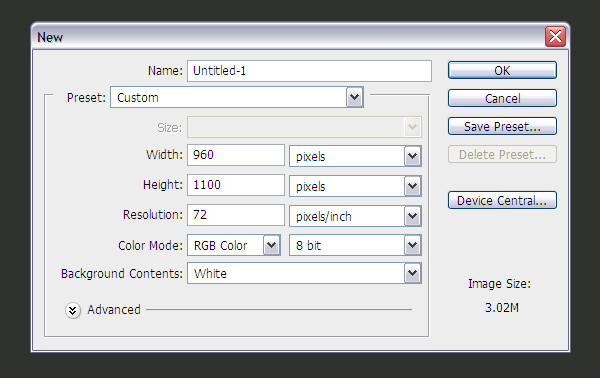The image size is (600, 378).
Task: Click the Resolution label
Action: [153, 215]
